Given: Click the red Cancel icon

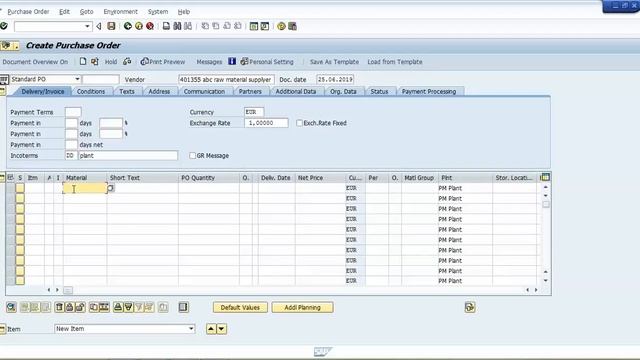Looking at the screenshot, I should 150,26.
